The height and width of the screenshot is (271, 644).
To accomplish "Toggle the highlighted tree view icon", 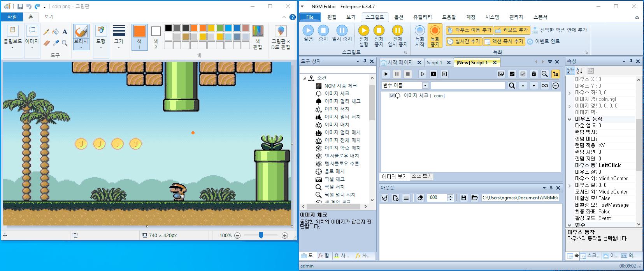I will (556, 74).
